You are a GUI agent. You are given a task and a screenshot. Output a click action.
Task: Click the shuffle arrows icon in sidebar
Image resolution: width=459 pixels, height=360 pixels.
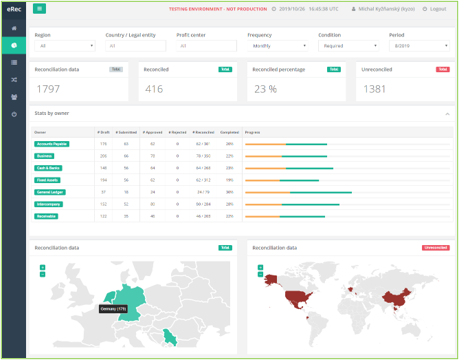tap(14, 80)
